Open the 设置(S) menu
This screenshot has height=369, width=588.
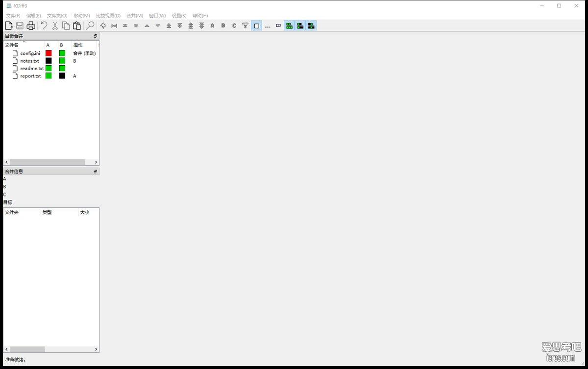179,16
